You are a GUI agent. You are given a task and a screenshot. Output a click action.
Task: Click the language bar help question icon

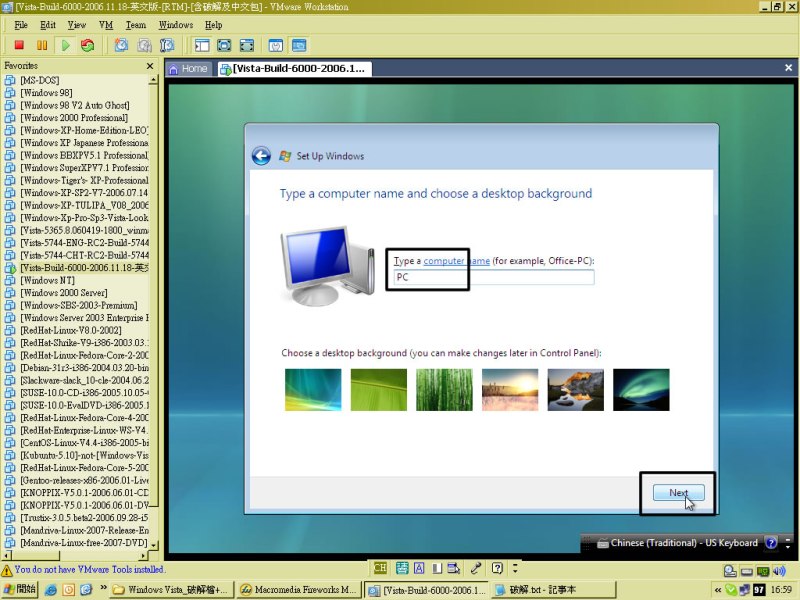click(x=497, y=568)
